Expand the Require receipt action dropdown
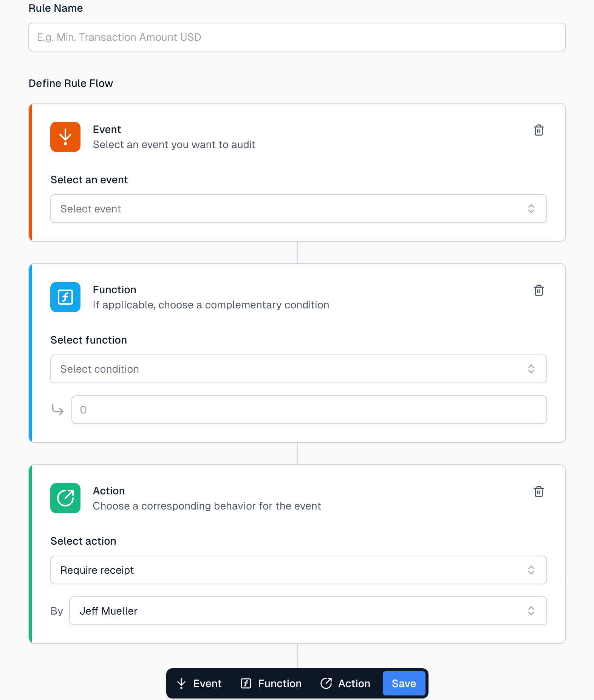This screenshot has height=700, width=594. [x=299, y=570]
